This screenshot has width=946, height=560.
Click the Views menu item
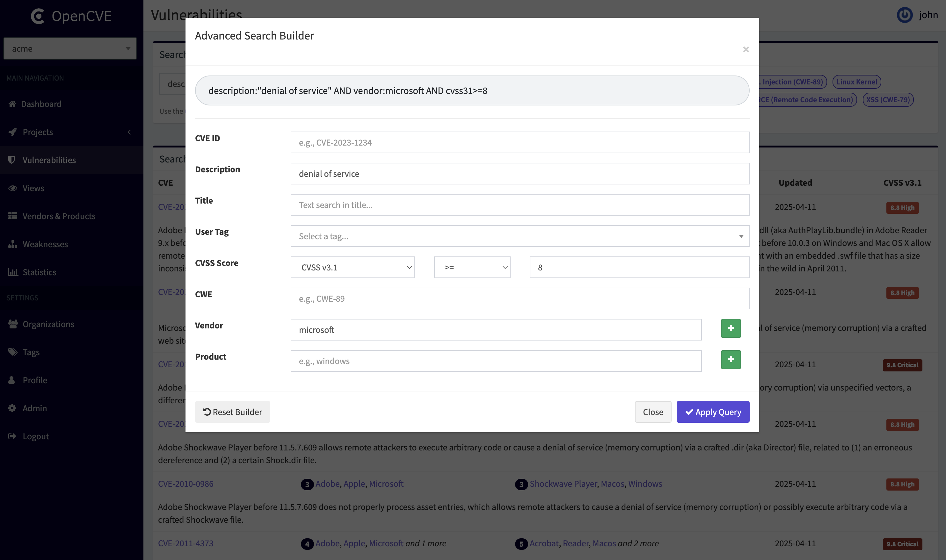tap(71, 188)
